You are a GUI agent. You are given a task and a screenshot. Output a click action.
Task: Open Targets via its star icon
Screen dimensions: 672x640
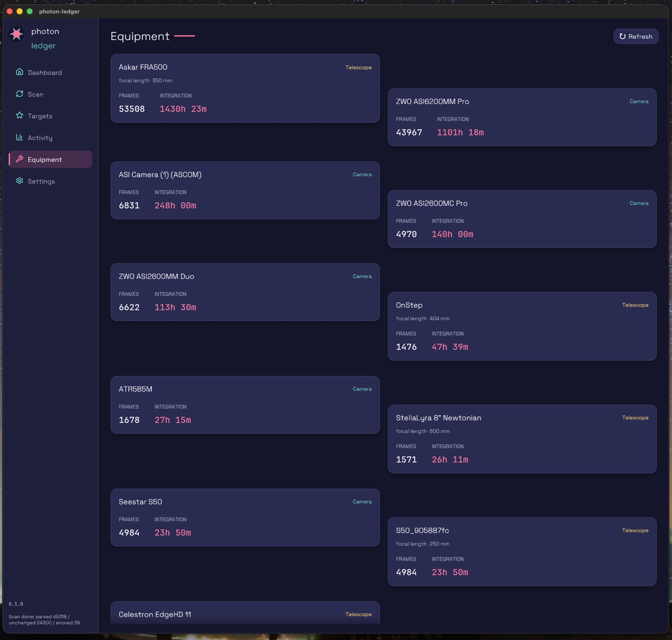coord(20,115)
